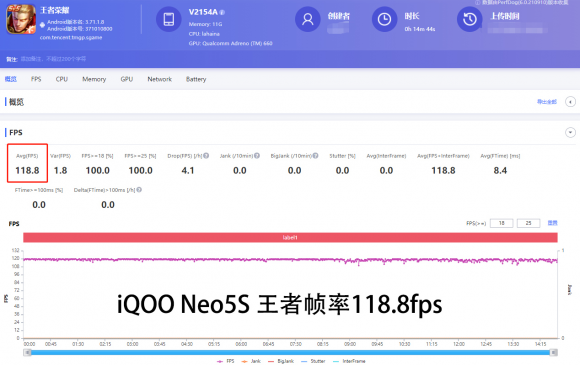Open the CPU tab
The image size is (580, 365).
[62, 79]
